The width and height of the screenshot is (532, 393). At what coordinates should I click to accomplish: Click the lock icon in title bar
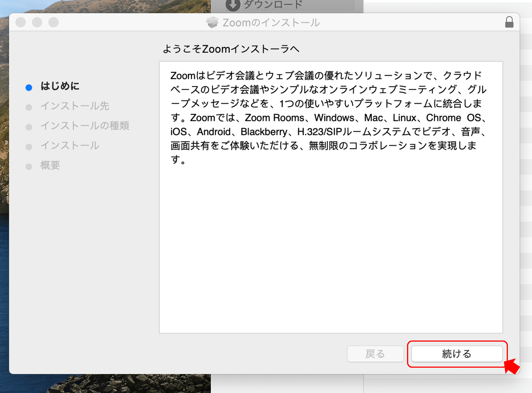(x=509, y=22)
